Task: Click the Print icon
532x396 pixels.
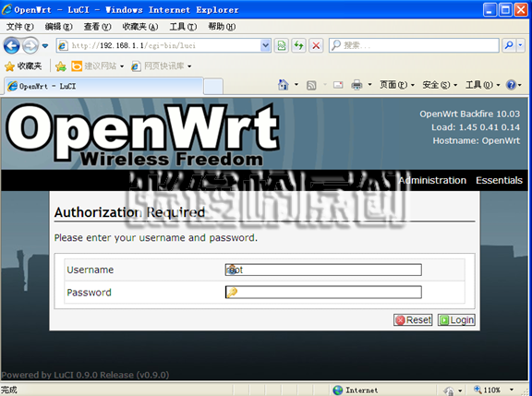Action: point(357,85)
